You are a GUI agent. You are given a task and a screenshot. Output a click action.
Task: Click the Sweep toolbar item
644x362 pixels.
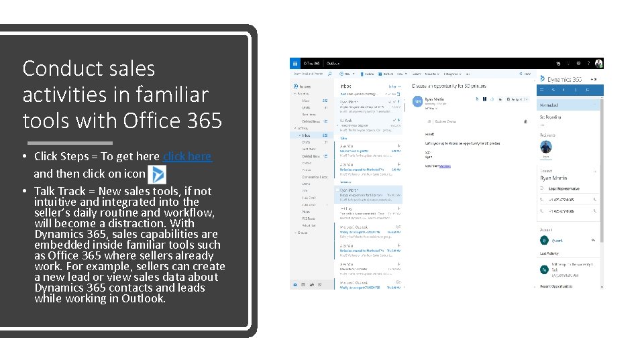[417, 74]
